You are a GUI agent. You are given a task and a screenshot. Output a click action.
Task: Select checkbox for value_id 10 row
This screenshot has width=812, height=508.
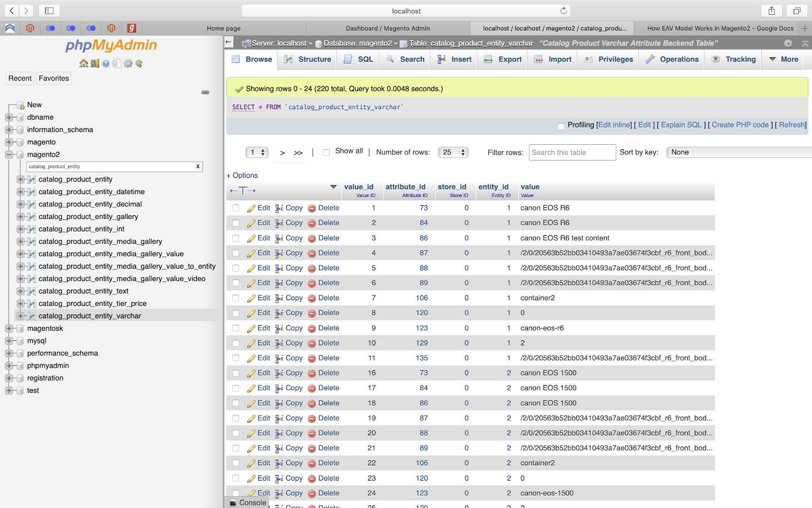(235, 343)
